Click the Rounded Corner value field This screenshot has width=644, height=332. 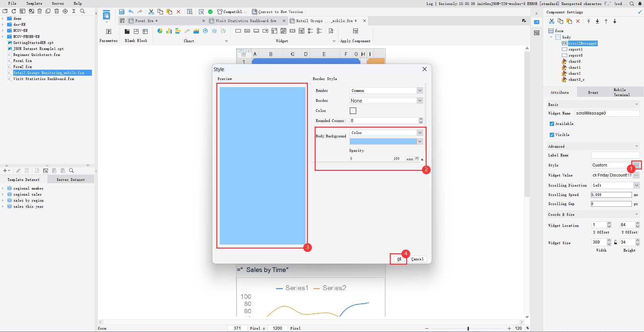click(x=384, y=121)
